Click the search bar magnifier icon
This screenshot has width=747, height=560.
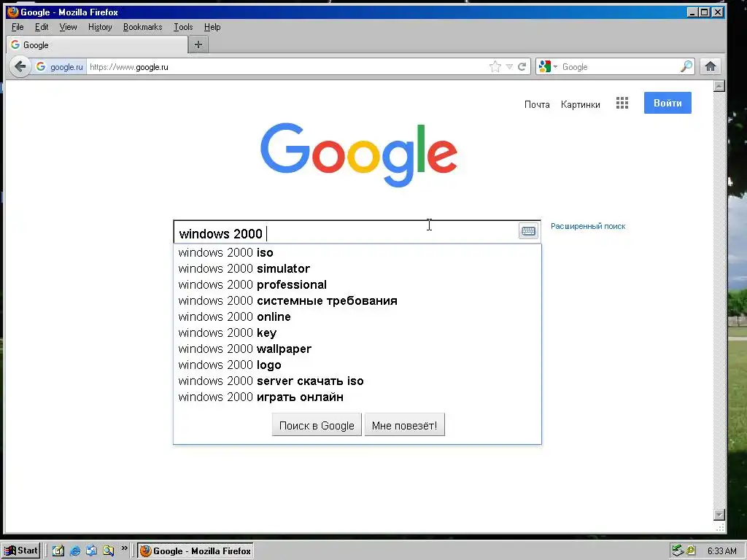(x=686, y=66)
